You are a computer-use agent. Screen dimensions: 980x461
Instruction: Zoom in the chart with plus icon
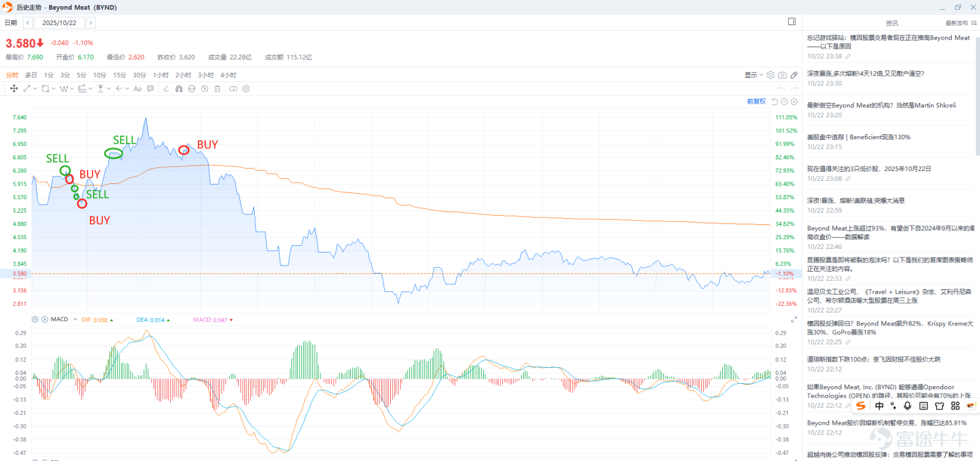click(794, 102)
